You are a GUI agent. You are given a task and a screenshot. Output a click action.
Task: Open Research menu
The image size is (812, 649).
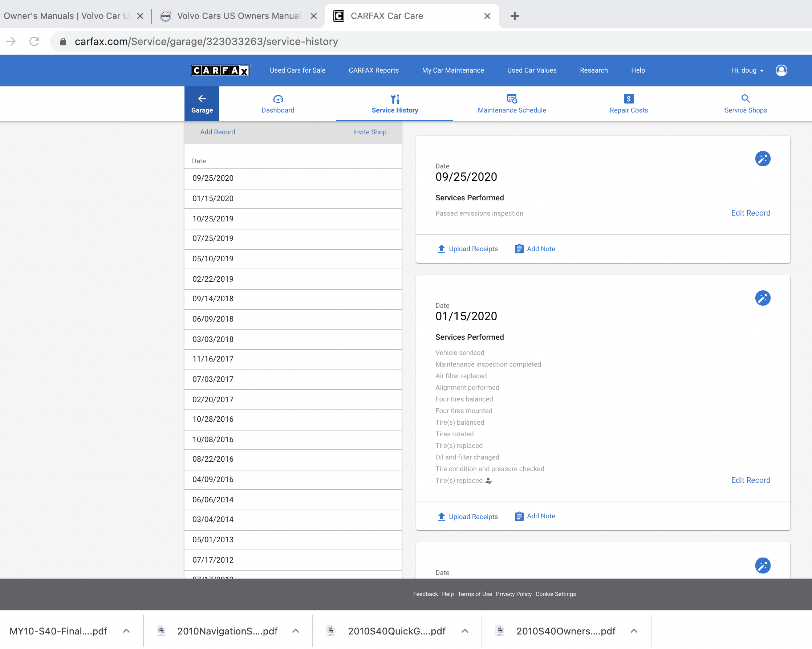593,70
